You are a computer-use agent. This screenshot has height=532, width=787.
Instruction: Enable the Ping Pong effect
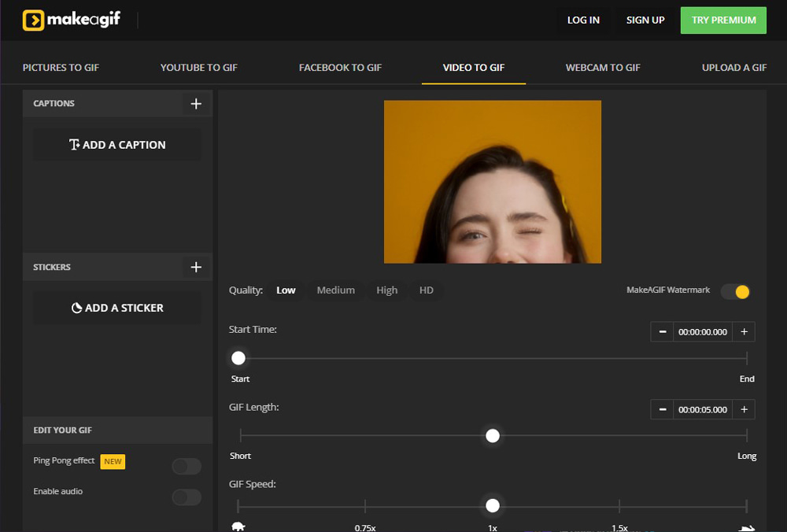(x=186, y=466)
